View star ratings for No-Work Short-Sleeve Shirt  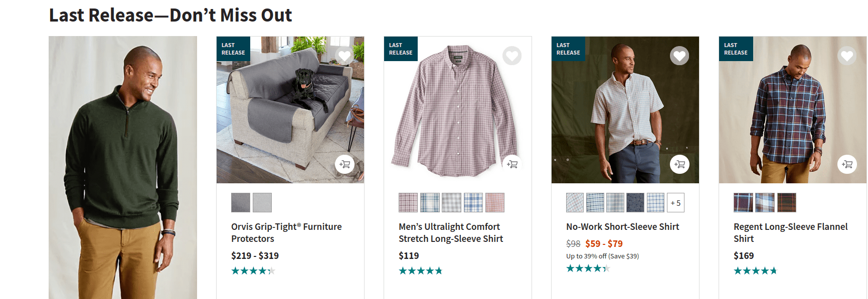pos(587,268)
